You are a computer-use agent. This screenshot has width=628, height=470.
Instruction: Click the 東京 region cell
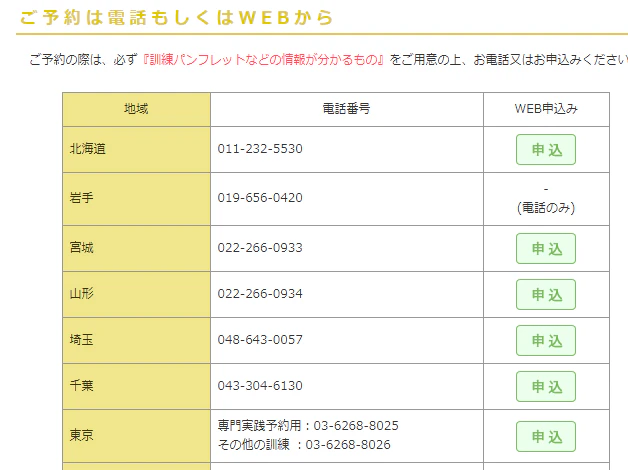[x=137, y=436]
